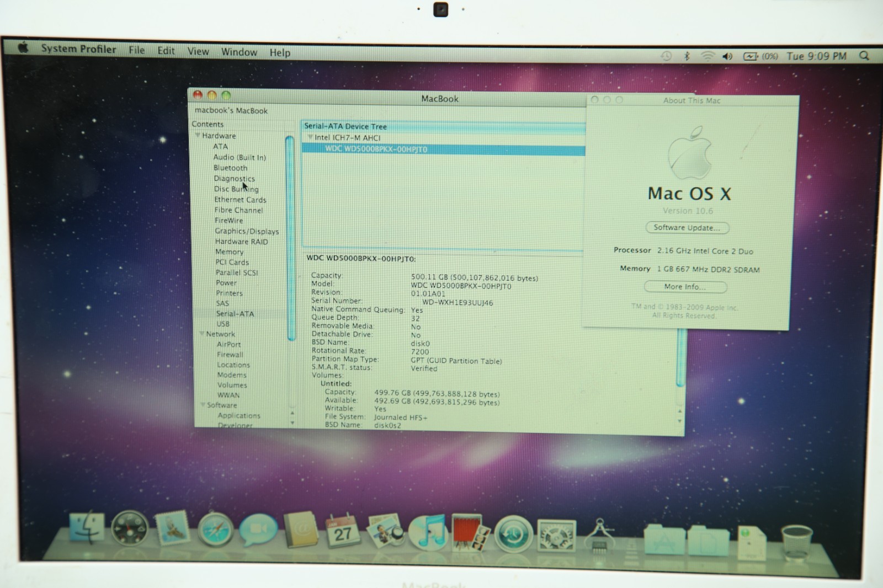883x588 pixels.
Task: Collapse the Network section triangle
Action: (x=202, y=334)
